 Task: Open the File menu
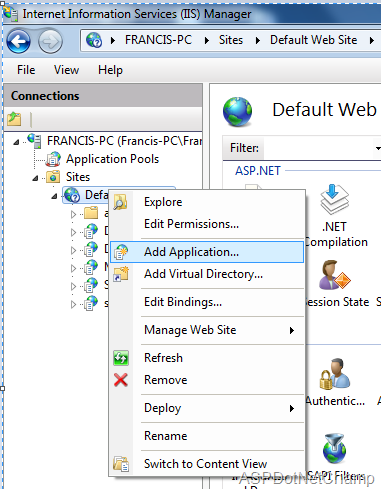[26, 70]
